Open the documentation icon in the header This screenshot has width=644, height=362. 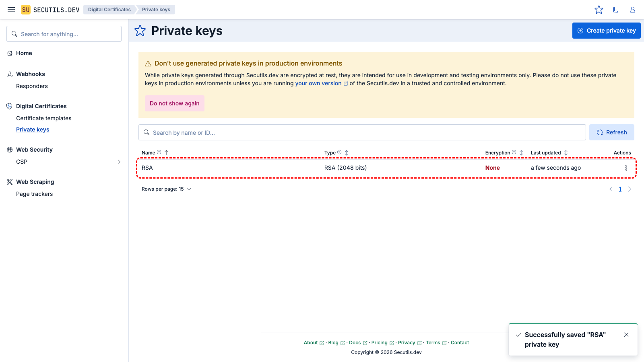point(616,9)
